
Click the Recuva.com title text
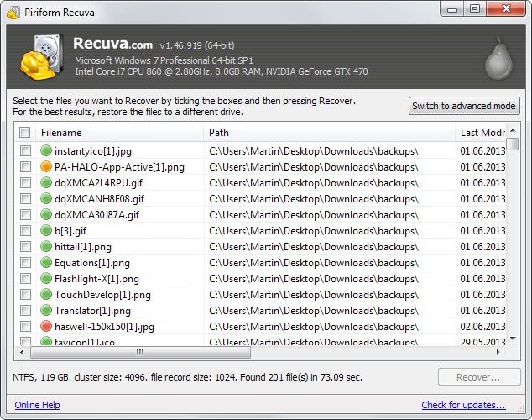[112, 44]
